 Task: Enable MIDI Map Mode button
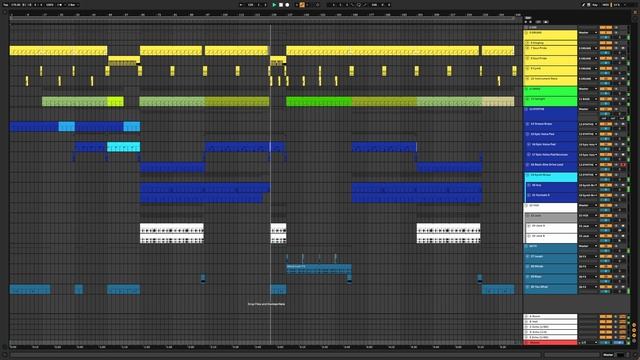606,5
